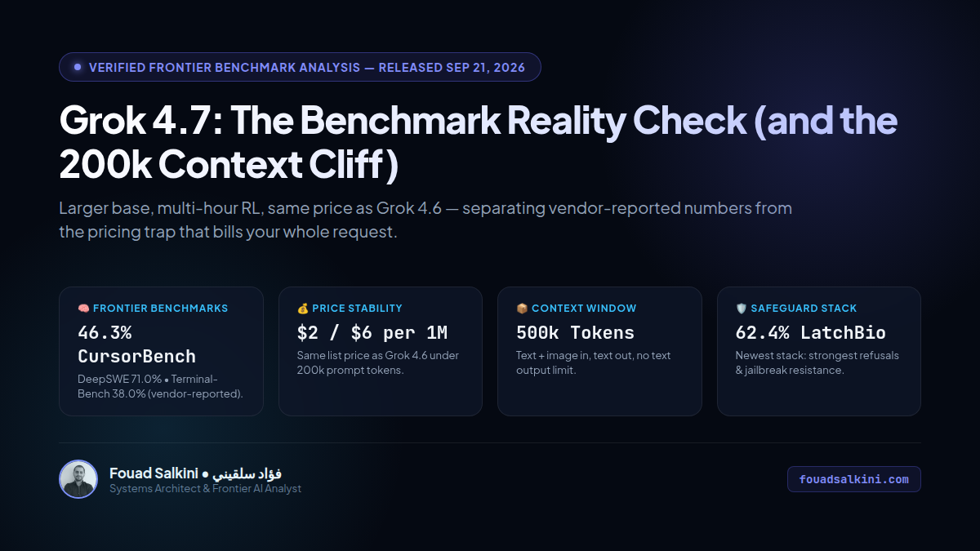This screenshot has height=551, width=980.
Task: Click the subtitle starting "Larger base, multi-hour RL"
Action: click(425, 220)
